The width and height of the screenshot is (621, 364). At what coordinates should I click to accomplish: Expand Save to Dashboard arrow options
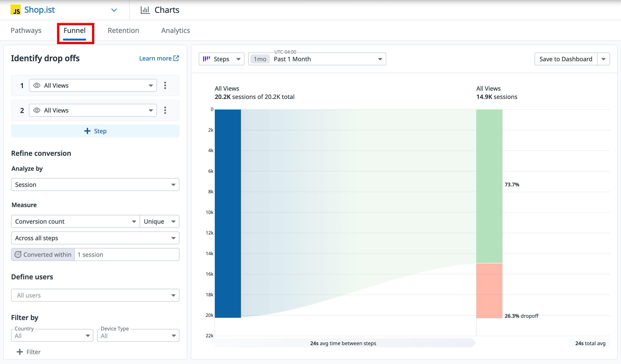[604, 59]
